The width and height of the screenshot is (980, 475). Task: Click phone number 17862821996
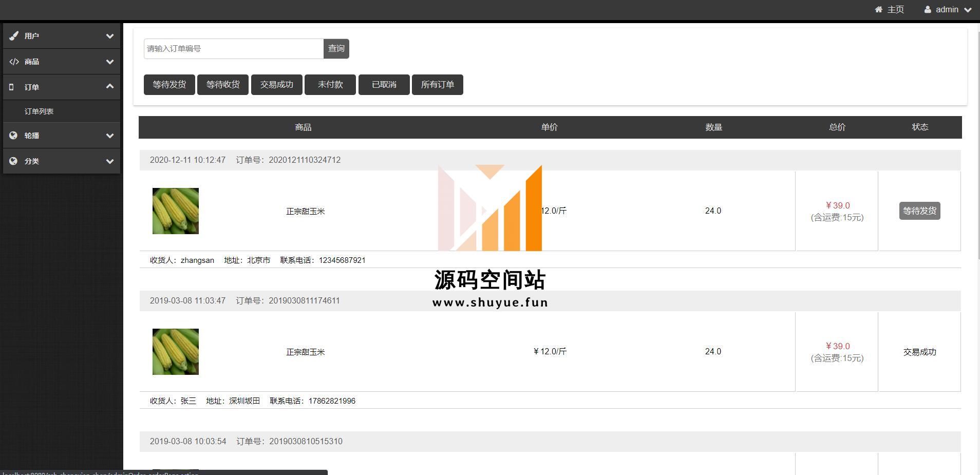[332, 401]
